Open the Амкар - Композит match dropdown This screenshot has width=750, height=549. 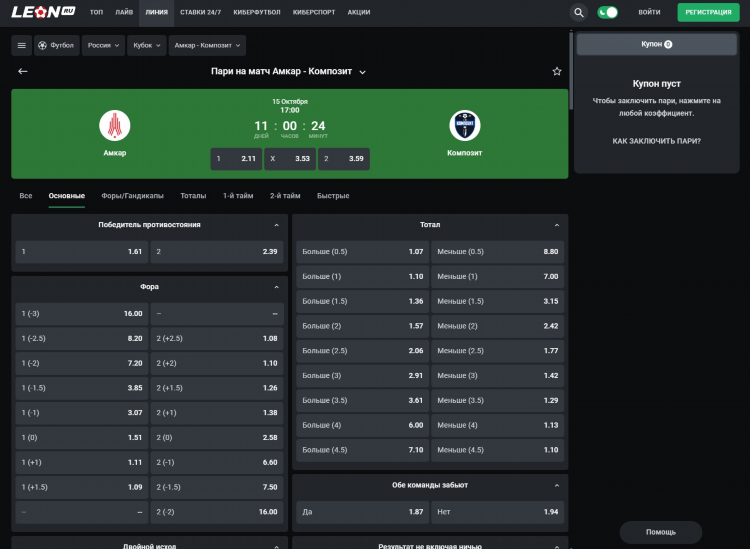(x=207, y=45)
